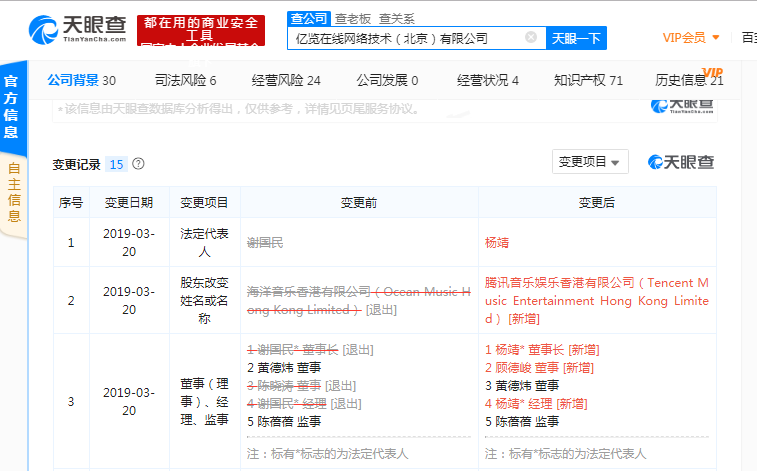Select the 董事(理事)、经理、监事 cell

click(204, 402)
